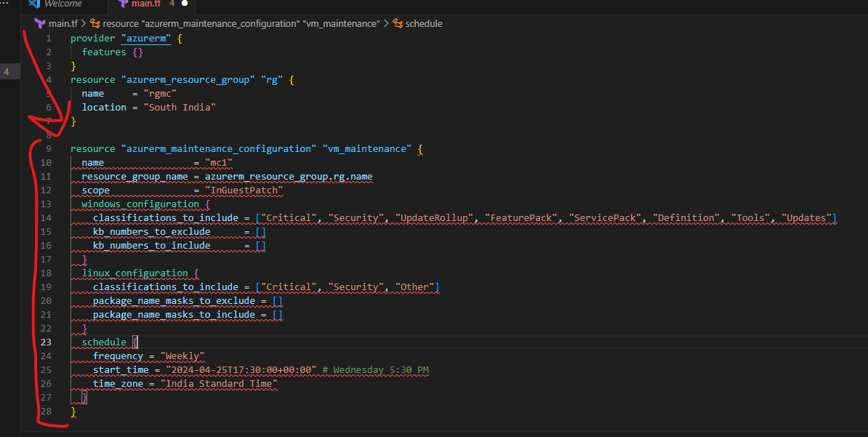The image size is (868, 437).
Task: Click the "InGuestPatch" scope value
Action: pos(244,191)
